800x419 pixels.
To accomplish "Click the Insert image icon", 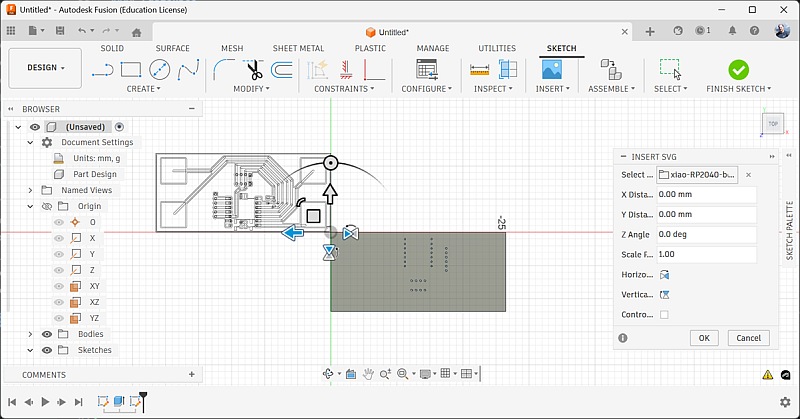I will click(552, 69).
